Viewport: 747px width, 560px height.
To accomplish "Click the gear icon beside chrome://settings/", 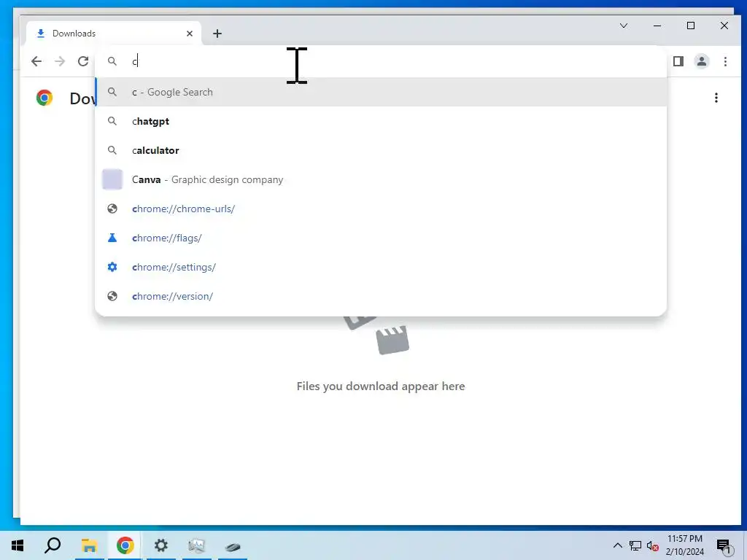I will (112, 267).
